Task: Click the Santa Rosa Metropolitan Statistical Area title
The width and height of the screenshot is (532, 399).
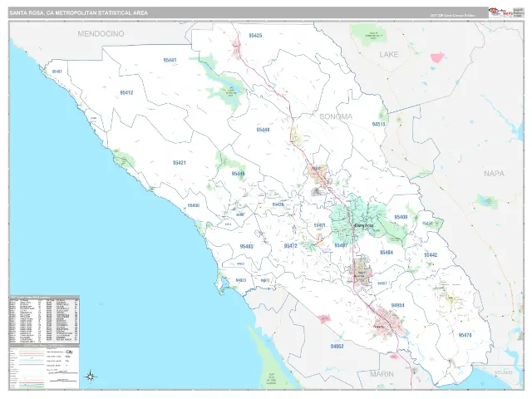Action: click(x=78, y=13)
